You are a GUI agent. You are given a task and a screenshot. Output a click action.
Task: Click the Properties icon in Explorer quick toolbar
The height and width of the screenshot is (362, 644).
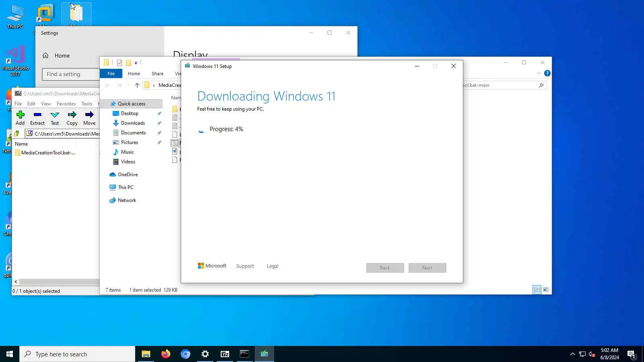tap(120, 63)
